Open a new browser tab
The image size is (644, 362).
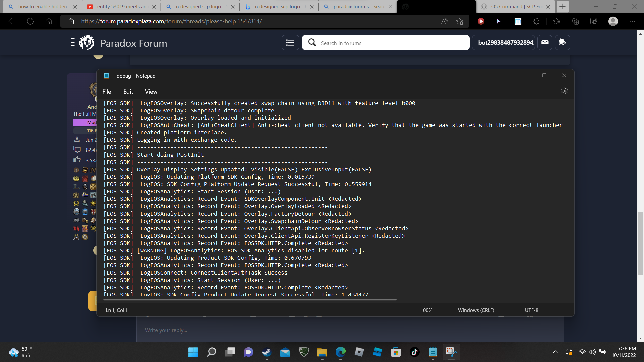pos(562,6)
